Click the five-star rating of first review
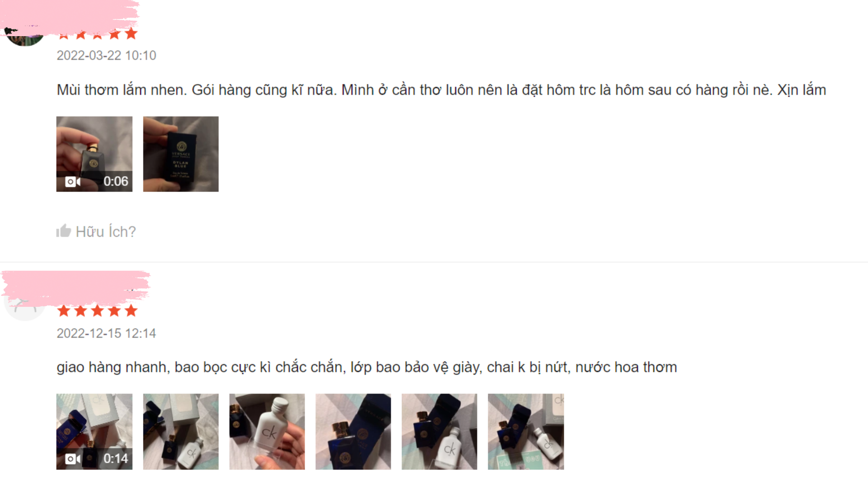The image size is (868, 488). [98, 34]
